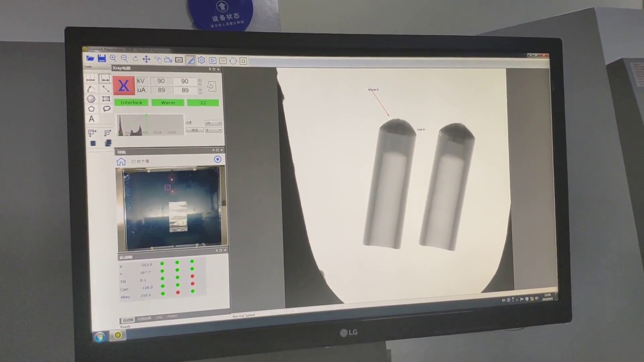The width and height of the screenshot is (644, 362).
Task: Select the hand pointer selection tool
Action: pyautogui.click(x=157, y=59)
